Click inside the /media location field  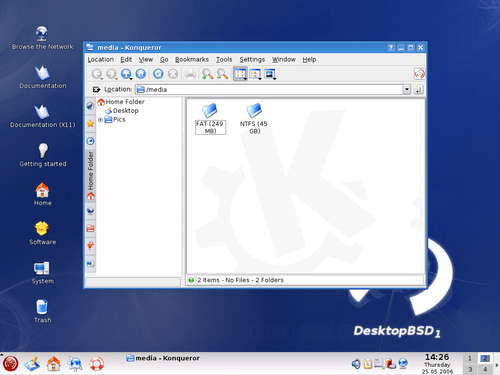tap(269, 89)
